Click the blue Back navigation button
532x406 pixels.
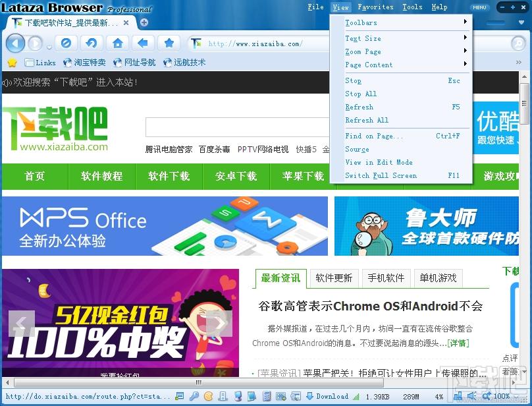15,43
